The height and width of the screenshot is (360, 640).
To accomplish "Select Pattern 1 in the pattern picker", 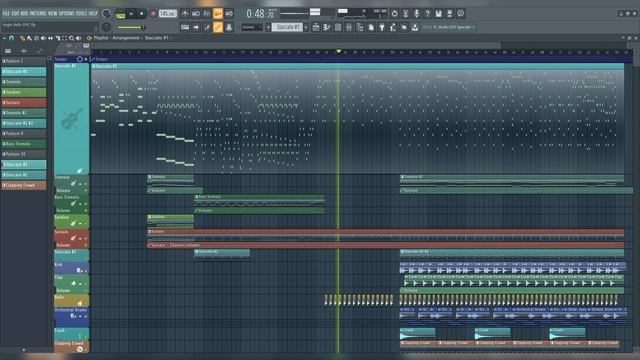I will tap(24, 61).
